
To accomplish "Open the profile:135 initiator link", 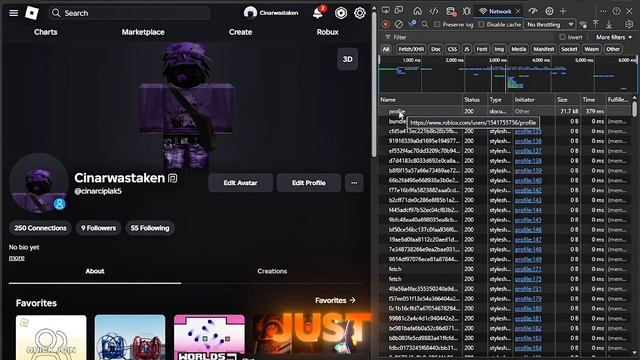I will (528, 131).
